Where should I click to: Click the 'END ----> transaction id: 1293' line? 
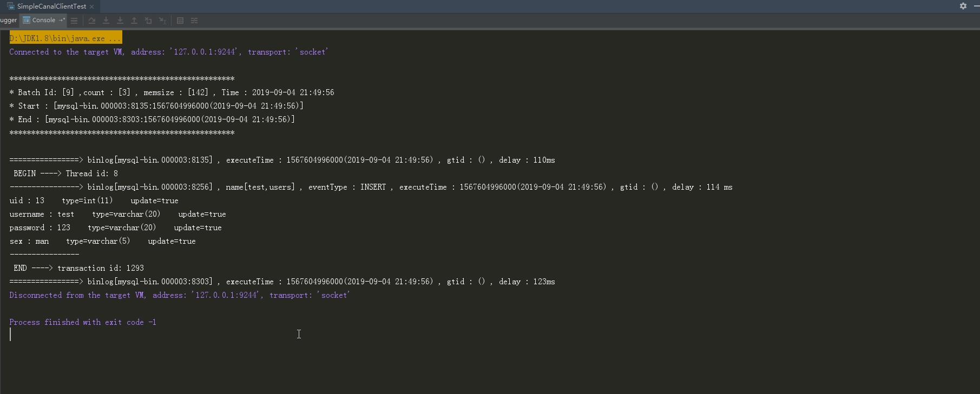click(x=78, y=268)
